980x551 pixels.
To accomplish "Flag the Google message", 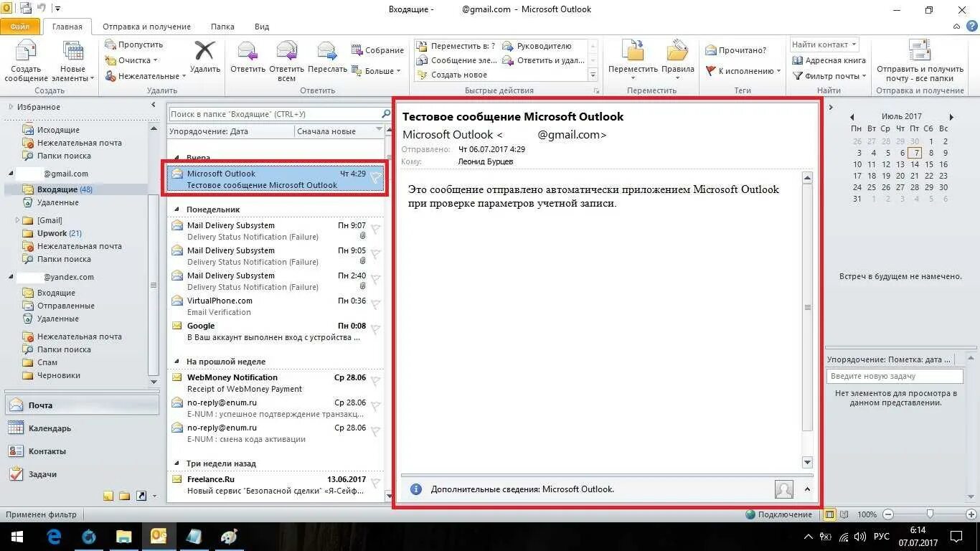I will 374,330.
